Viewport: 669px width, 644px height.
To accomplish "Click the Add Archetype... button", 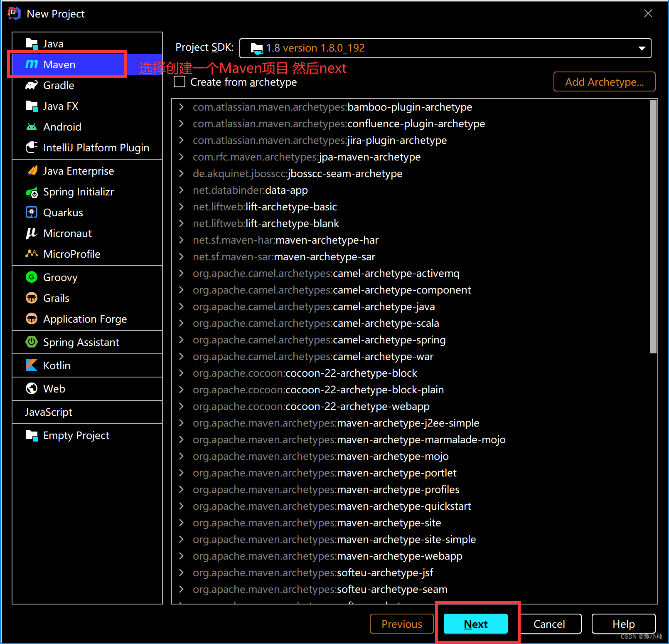I will click(605, 81).
